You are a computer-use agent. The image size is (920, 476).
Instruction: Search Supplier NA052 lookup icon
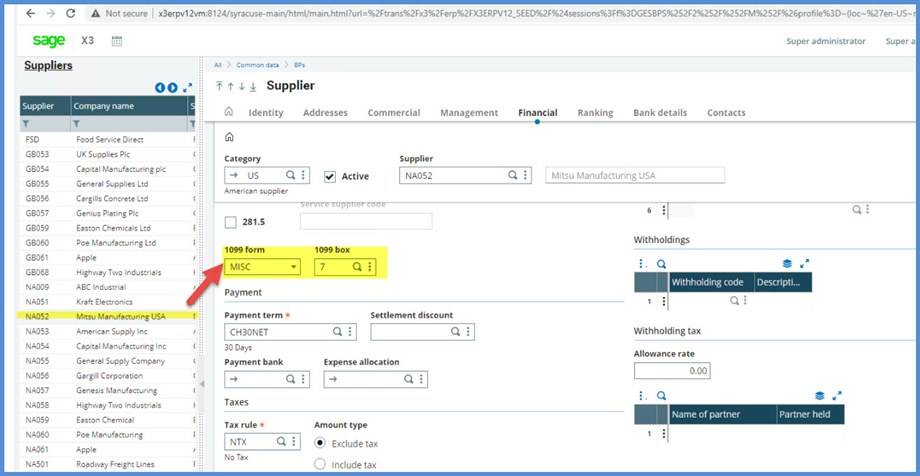512,175
